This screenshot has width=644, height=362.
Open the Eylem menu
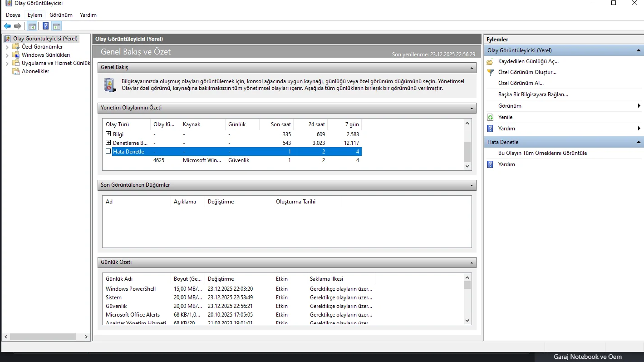tap(35, 15)
